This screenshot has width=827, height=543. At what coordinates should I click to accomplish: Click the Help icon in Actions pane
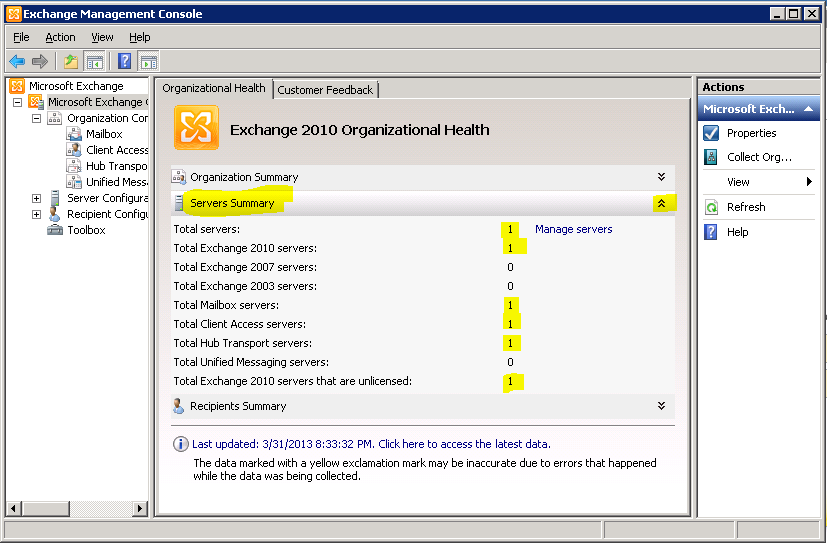click(711, 232)
